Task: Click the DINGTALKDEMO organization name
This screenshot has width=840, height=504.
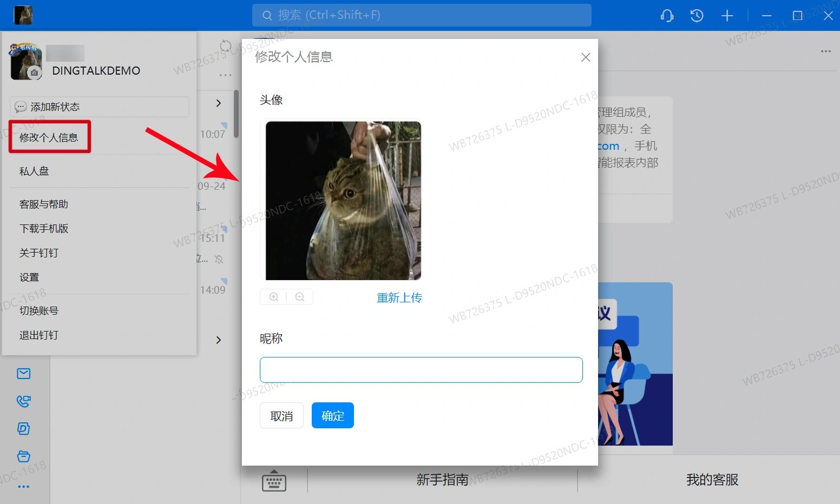Action: [x=96, y=71]
